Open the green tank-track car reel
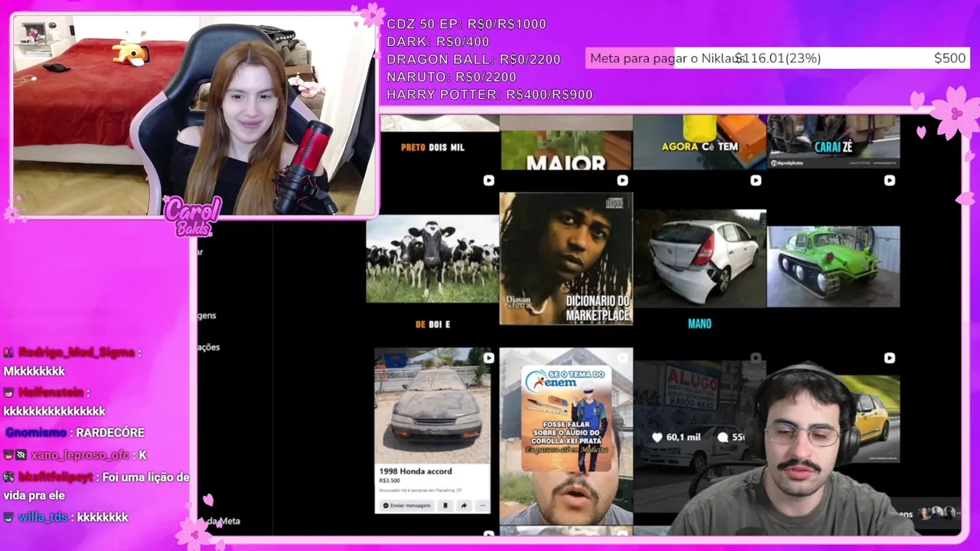The width and height of the screenshot is (980, 551). coord(833,266)
